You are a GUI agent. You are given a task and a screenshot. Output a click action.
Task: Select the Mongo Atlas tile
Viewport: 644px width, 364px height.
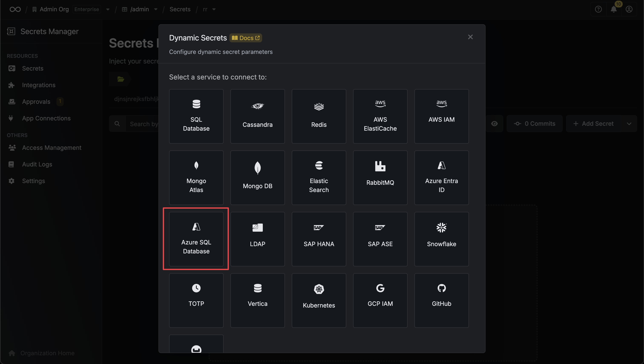[196, 178]
